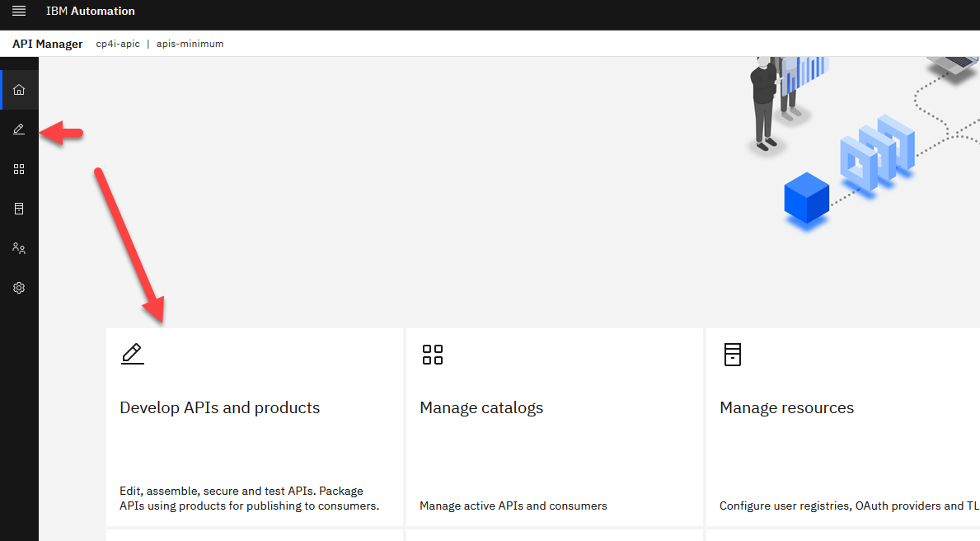This screenshot has height=541, width=980.
Task: Go to Members using sidebar people icon
Action: [19, 248]
